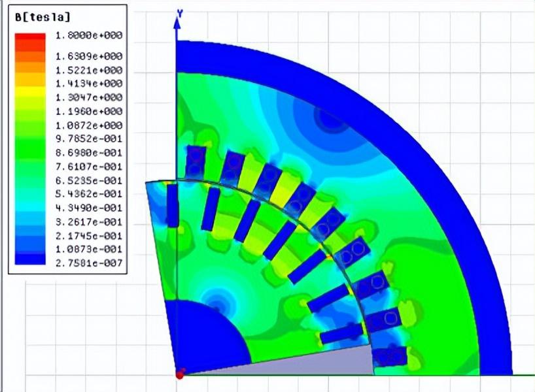535x392 pixels.
Task: Select legend value 1.8000e+000
Action: (x=89, y=35)
